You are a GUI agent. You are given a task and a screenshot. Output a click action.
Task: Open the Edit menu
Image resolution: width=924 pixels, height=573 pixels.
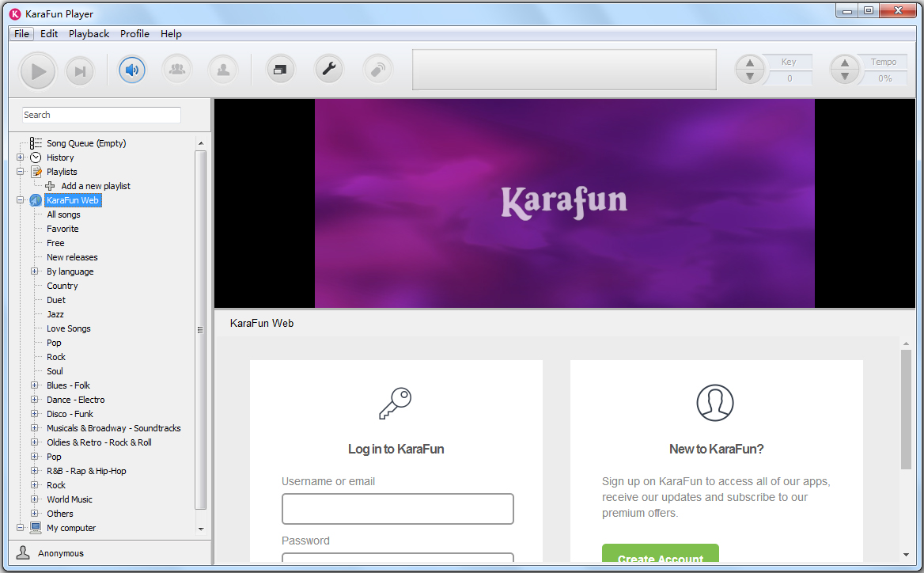pyautogui.click(x=49, y=33)
